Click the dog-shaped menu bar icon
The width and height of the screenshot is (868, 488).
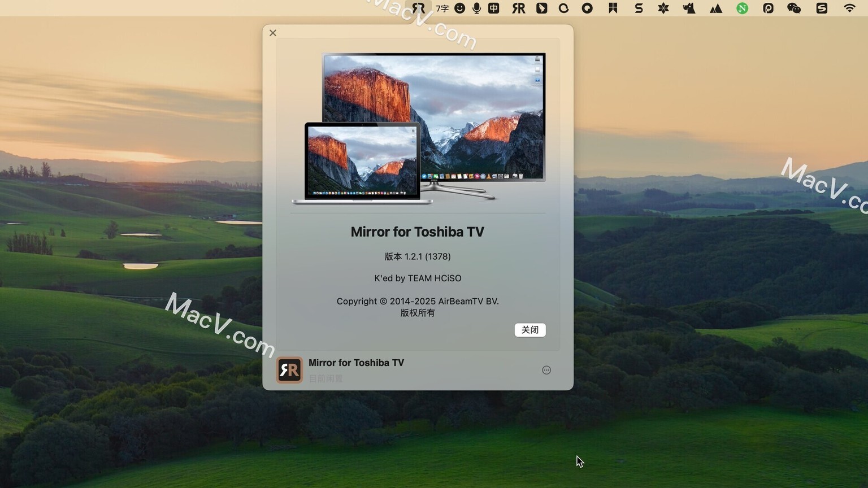[689, 8]
